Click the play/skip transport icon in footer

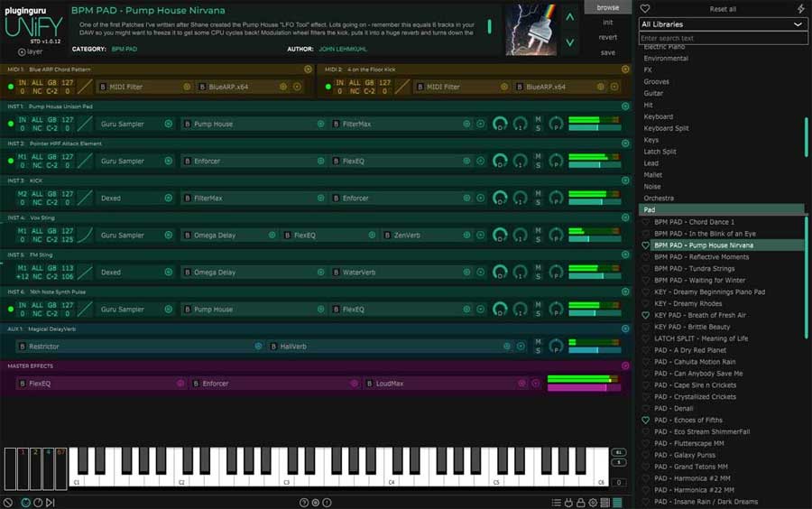[x=51, y=503]
